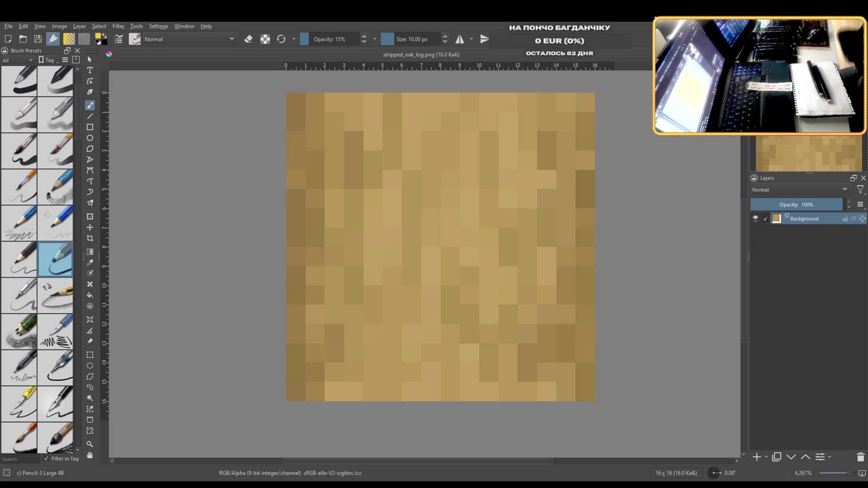Toggle the Background layer checkmark

coord(766,218)
